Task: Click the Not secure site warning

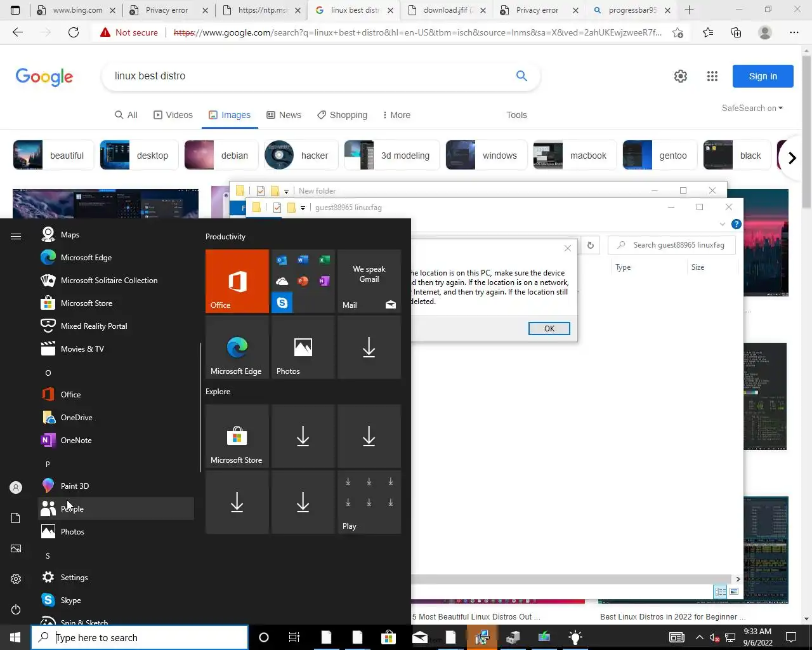Action: point(129,32)
